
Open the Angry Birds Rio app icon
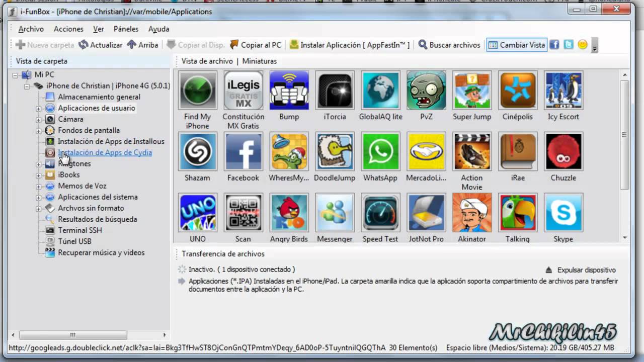[289, 213]
